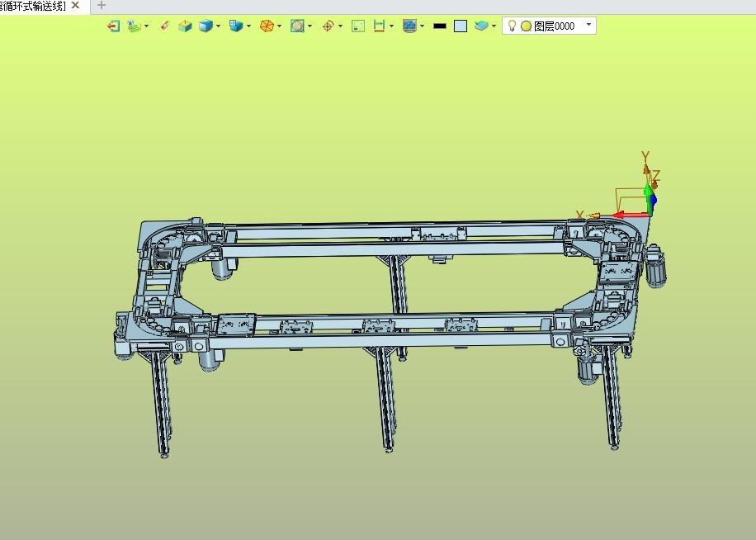Screen dimensions: 756x540
Task: Open the sketch plane icon's dropdown arrow
Action: (x=147, y=26)
